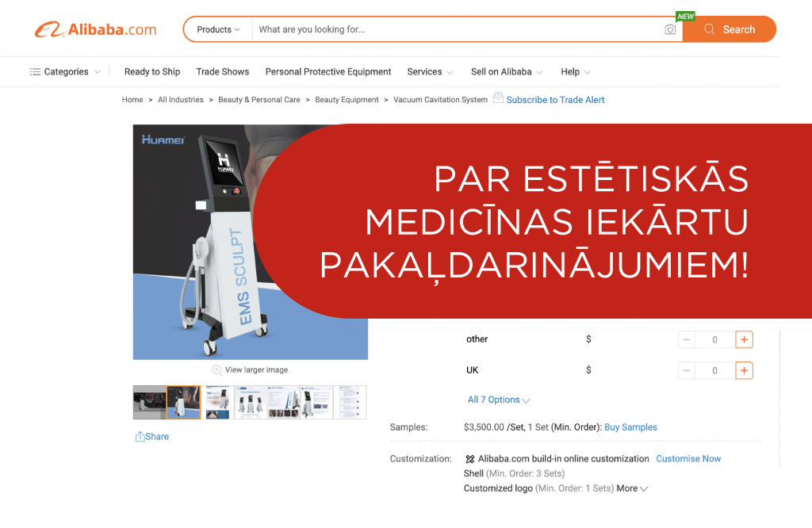Click the 'Shell' customization text
Viewport: 812px width, 528px height.
473,473
